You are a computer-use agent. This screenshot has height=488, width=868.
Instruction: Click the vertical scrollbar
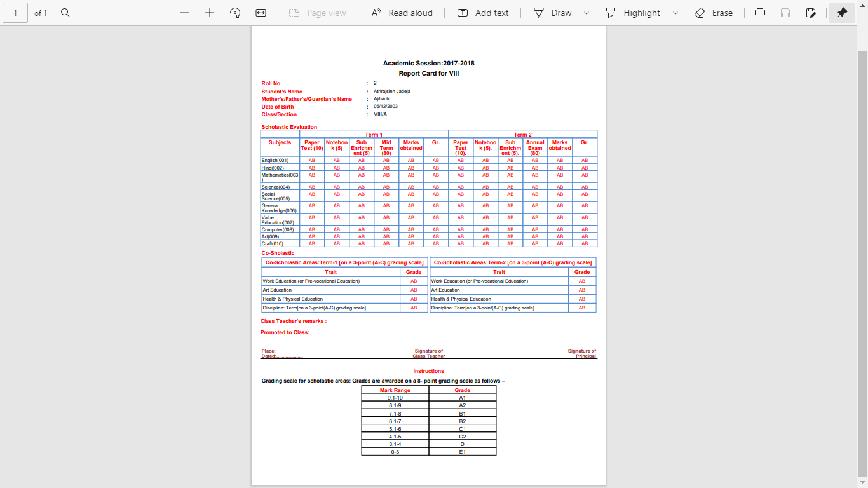(x=862, y=254)
